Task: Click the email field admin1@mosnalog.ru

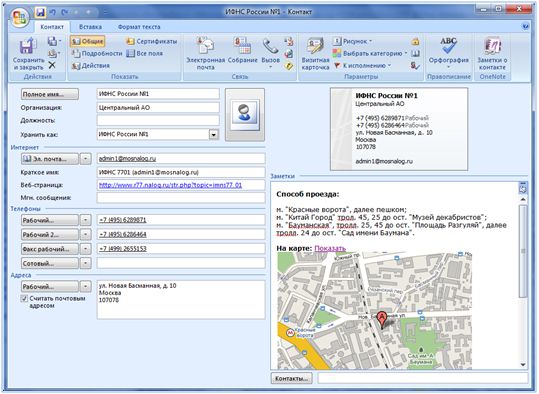Action: point(181,158)
